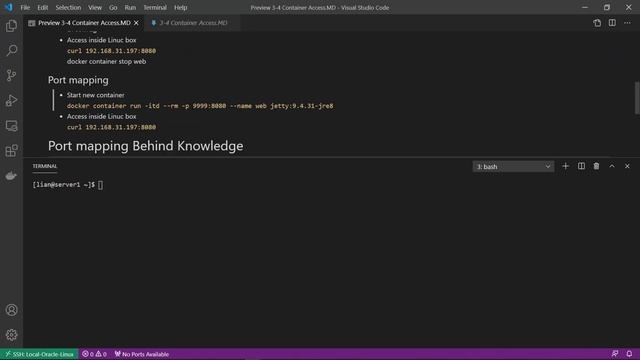Kill the terminal with trash icon
640x360 pixels.
pyautogui.click(x=596, y=166)
